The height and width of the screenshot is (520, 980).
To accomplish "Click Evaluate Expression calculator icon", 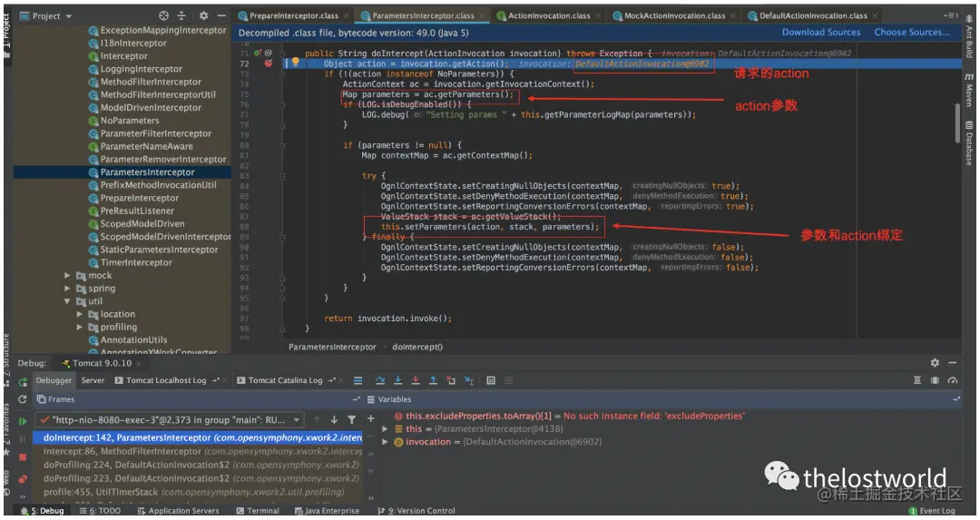I will [491, 380].
